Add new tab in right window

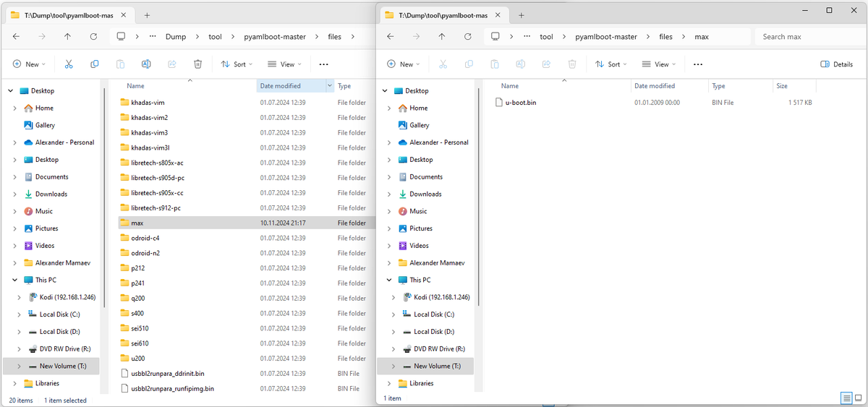tap(522, 15)
